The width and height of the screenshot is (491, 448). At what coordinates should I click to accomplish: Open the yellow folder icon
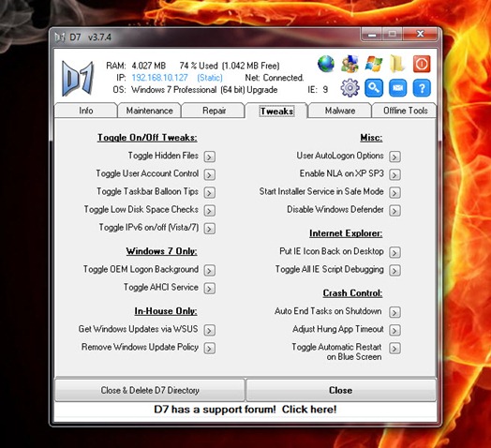tap(397, 64)
